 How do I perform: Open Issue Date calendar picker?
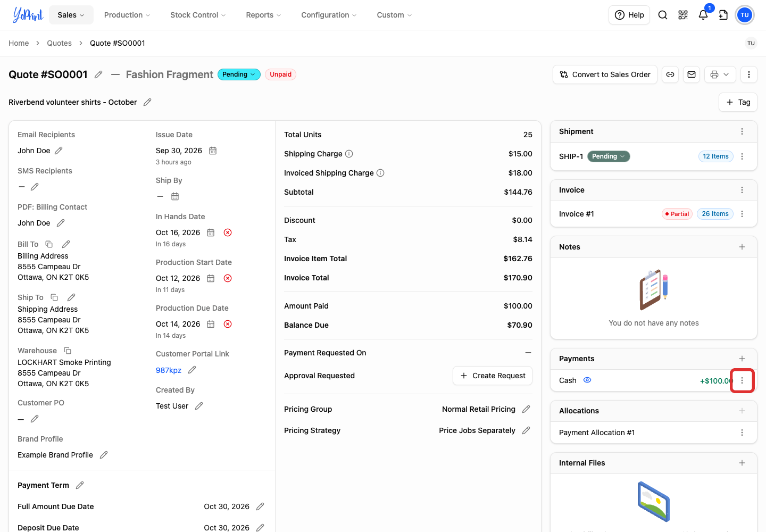point(213,151)
